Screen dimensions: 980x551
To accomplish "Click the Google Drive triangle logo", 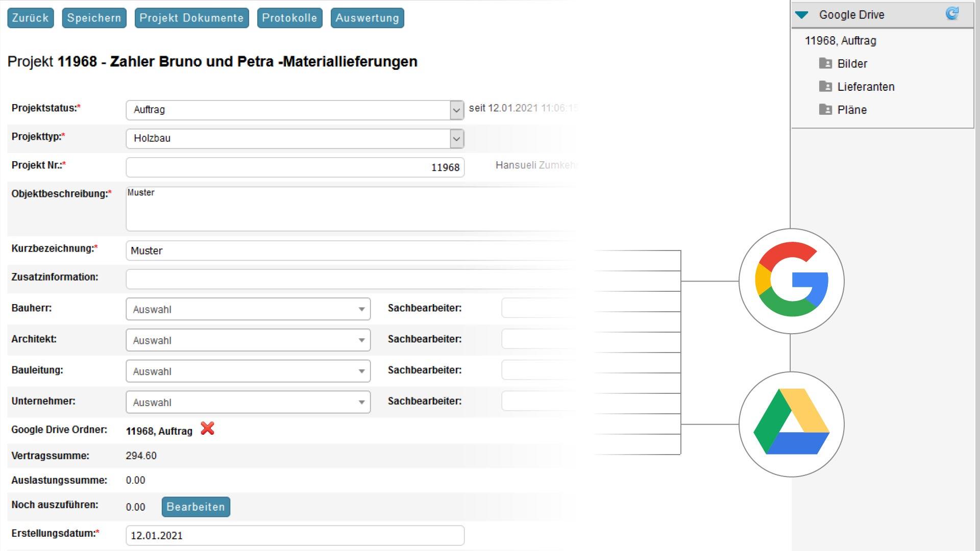I will click(791, 423).
